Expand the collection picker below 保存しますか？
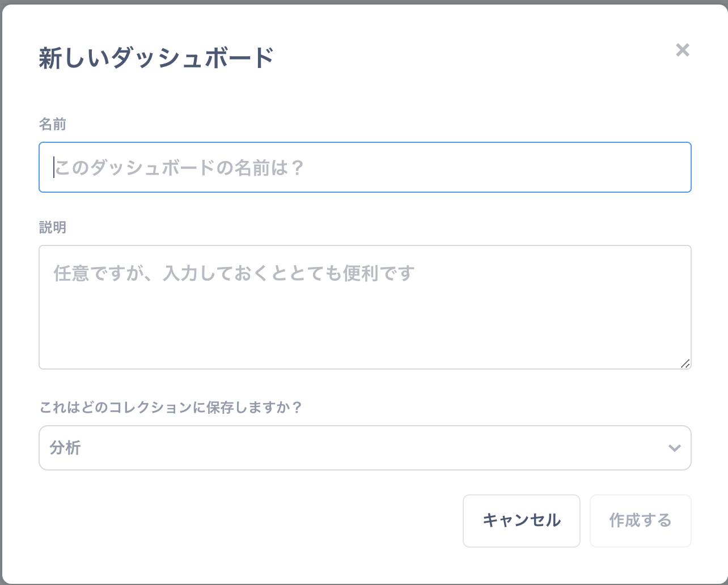Viewport: 728px width, 585px height. pos(365,448)
